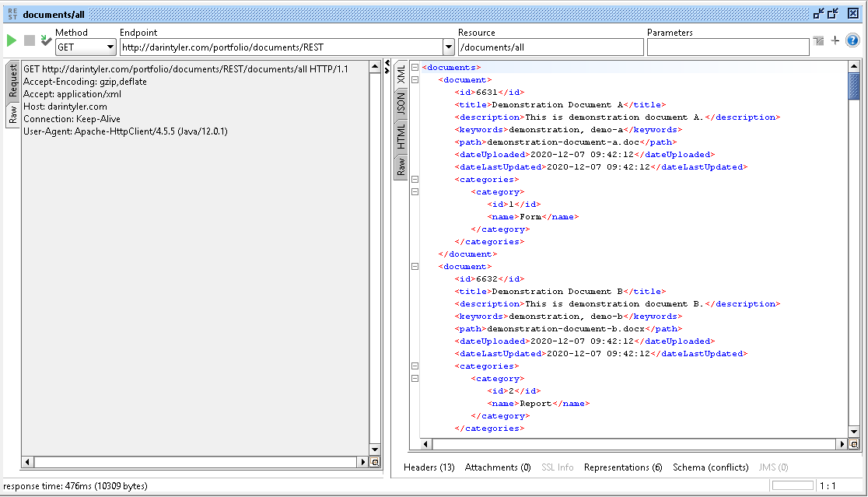Image resolution: width=868 pixels, height=497 pixels.
Task: Select the JSON response view tab
Action: pos(401,103)
